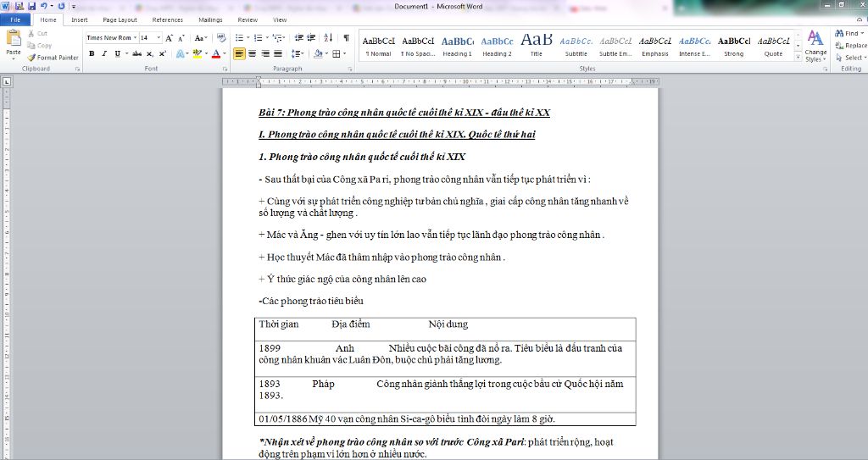The height and width of the screenshot is (460, 868).
Task: Click the Paste clipboard icon
Action: (14, 39)
